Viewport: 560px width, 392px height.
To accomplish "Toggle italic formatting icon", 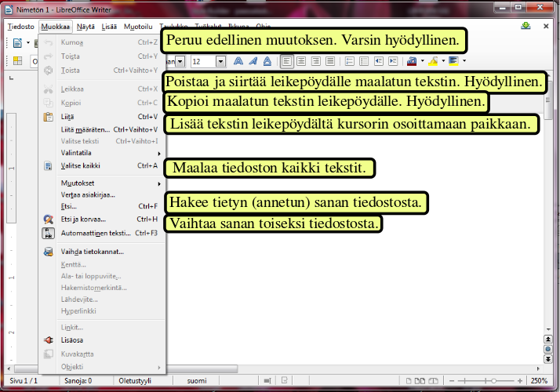I will (253, 61).
